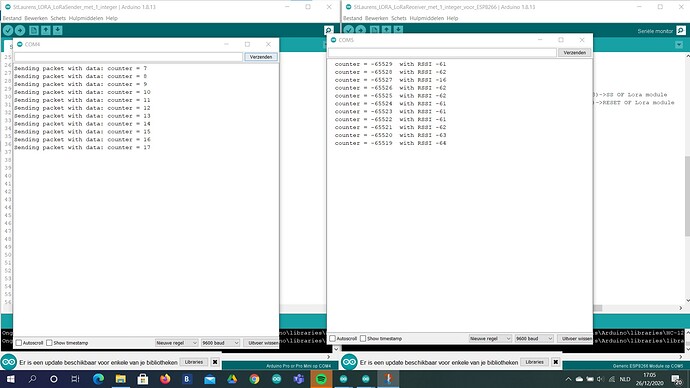Click line 'Sending packet with data: counter = 17'
690x388 pixels.
82,147
